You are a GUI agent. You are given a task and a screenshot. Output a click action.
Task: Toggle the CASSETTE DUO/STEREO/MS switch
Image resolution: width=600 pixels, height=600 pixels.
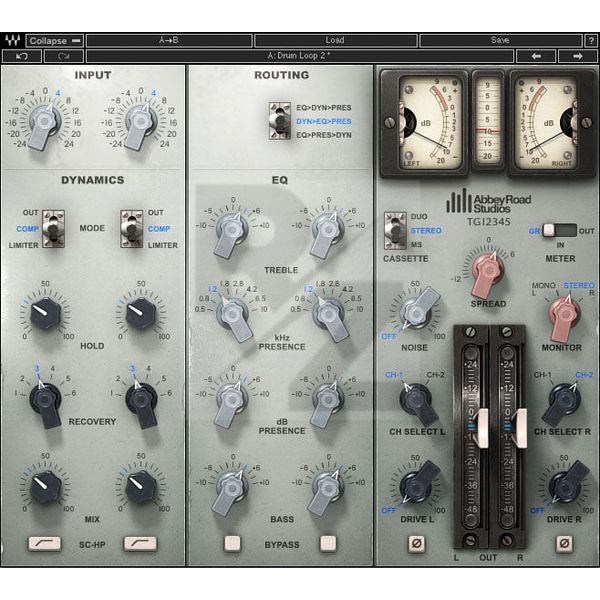[x=395, y=230]
